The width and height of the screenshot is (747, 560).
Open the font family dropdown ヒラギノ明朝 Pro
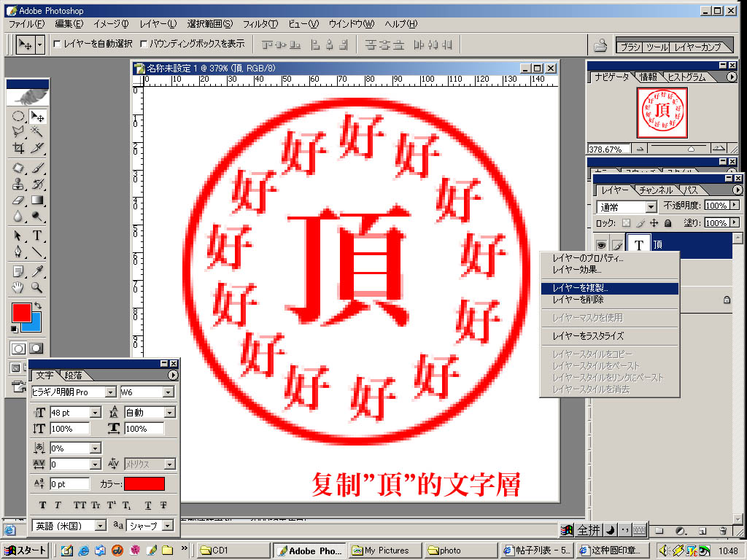tap(110, 392)
